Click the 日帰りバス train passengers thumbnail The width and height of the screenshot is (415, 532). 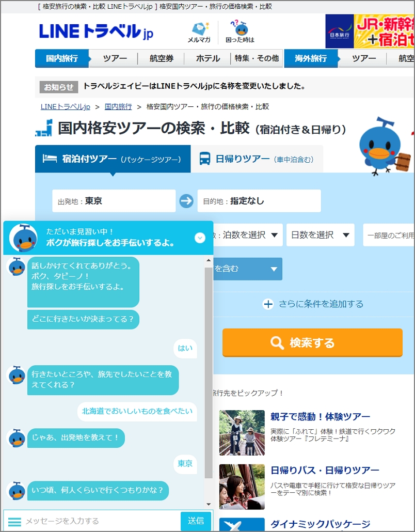[x=242, y=487]
